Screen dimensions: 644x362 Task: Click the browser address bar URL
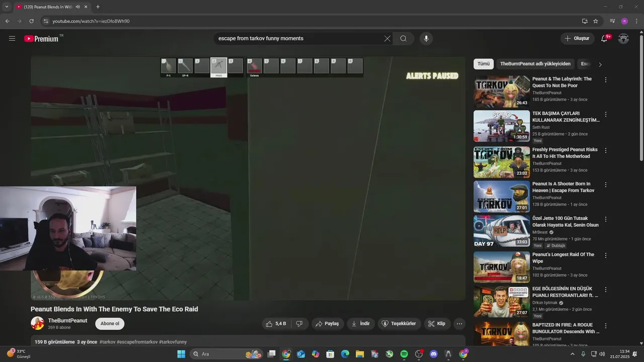click(x=91, y=21)
